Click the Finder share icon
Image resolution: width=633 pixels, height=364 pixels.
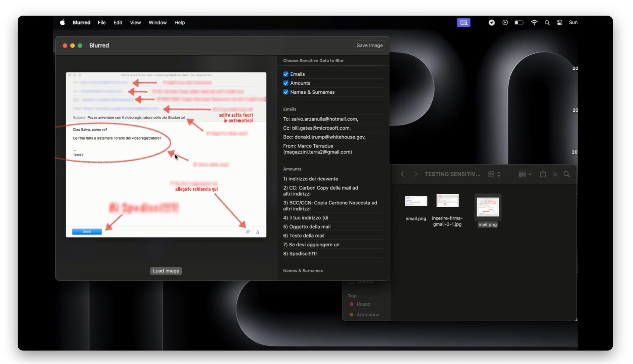pos(543,174)
